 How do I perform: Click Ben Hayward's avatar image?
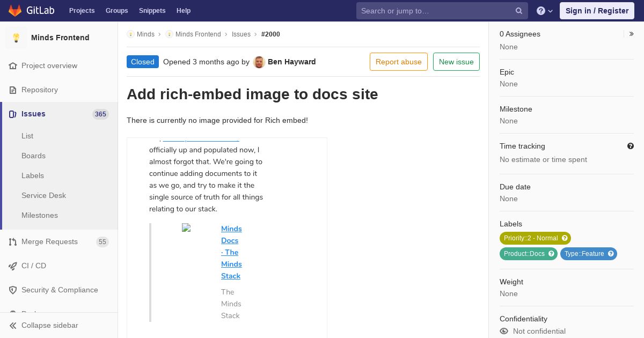coord(259,62)
